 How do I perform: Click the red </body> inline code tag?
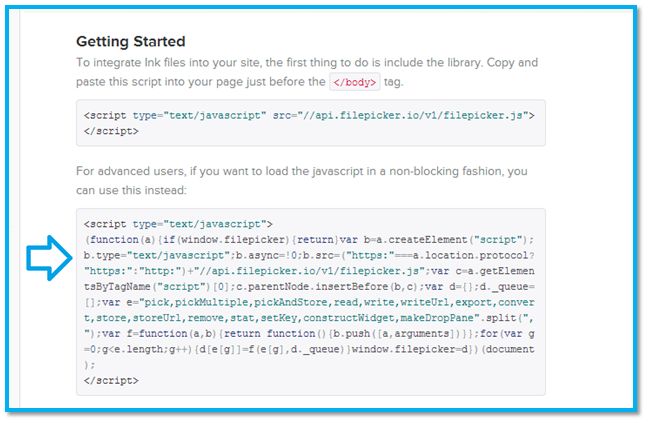[352, 82]
